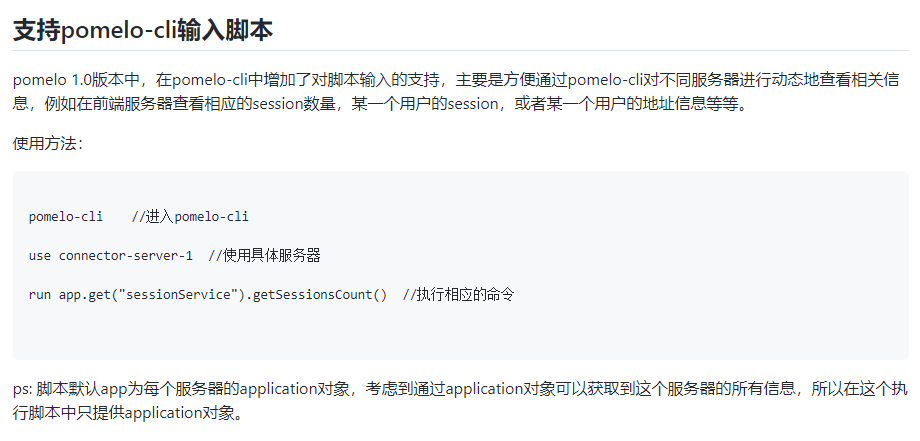Click the "use" keyword in the code
Viewport: 920px width, 441px height.
click(x=40, y=255)
